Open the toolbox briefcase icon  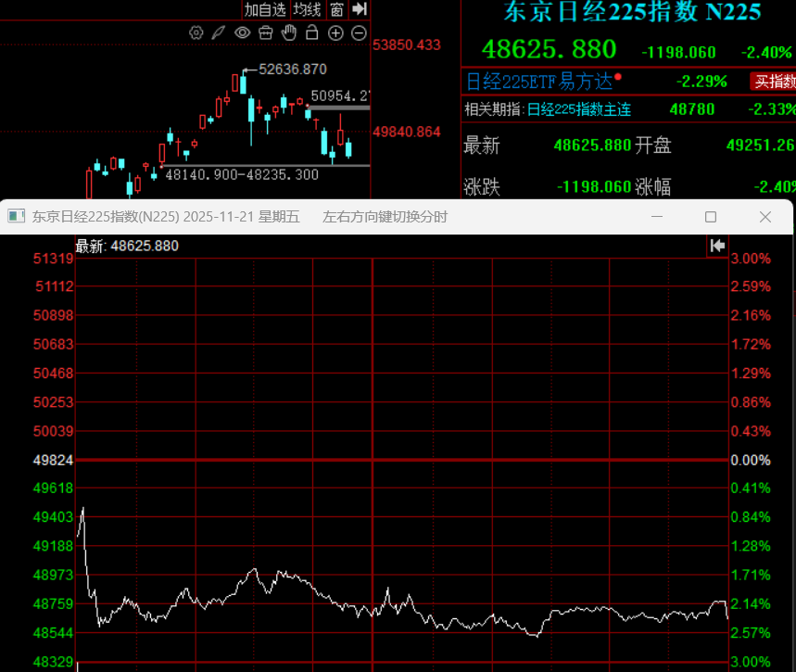(266, 32)
